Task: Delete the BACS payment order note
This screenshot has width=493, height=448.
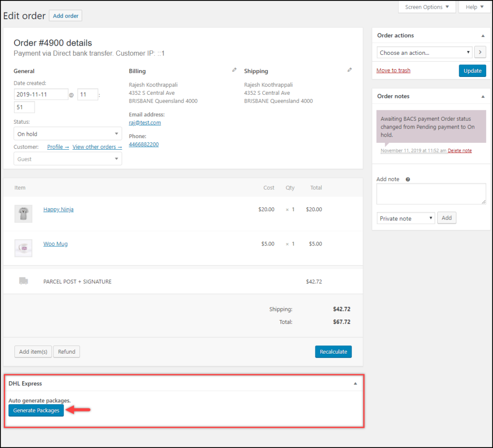Action: [x=460, y=150]
